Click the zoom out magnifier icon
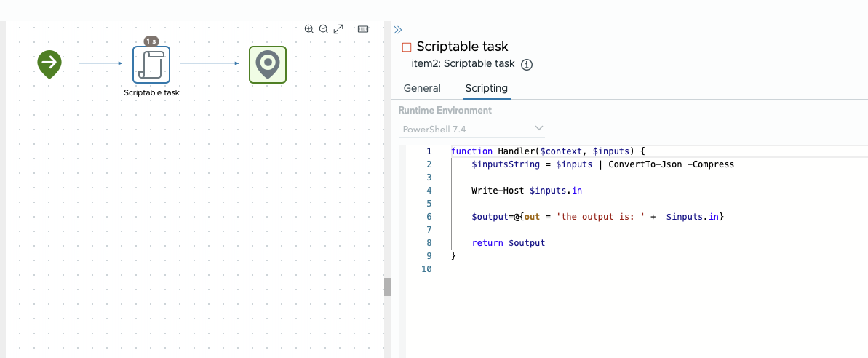The image size is (868, 358). tap(324, 29)
